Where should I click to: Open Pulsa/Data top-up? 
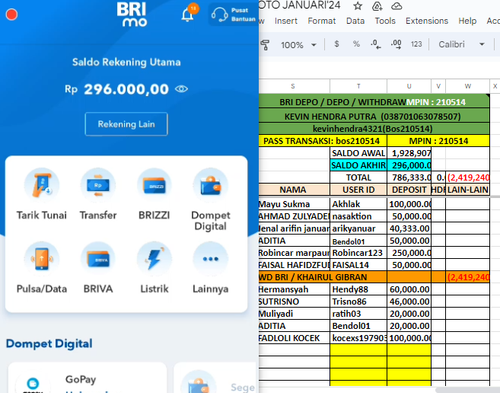[x=42, y=268]
